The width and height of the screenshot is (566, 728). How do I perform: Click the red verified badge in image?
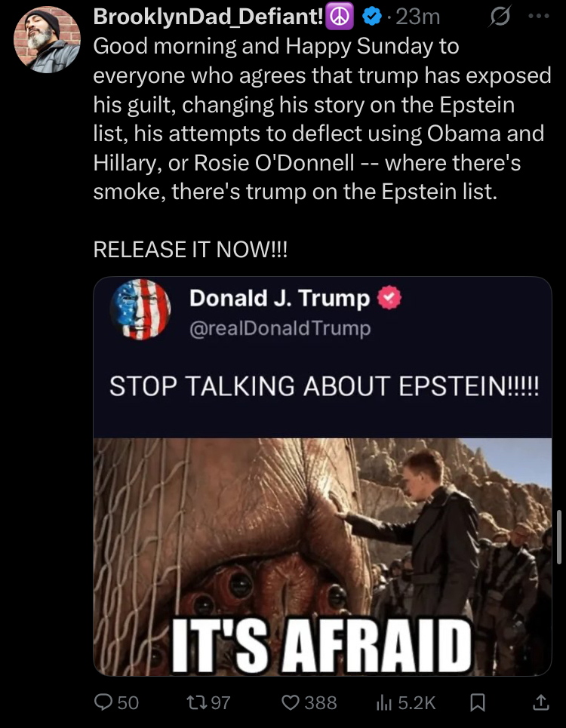[389, 297]
